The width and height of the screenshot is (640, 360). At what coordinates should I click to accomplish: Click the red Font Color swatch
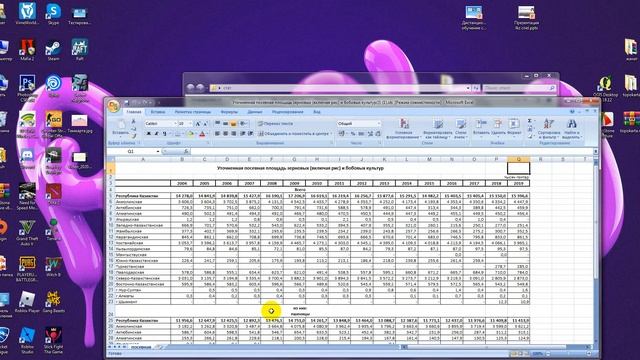point(202,134)
